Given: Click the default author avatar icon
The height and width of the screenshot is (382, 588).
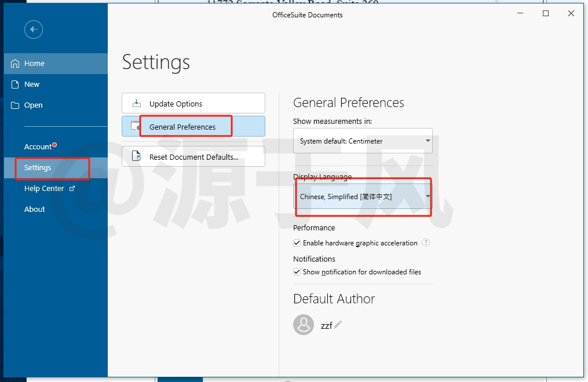Looking at the screenshot, I should pyautogui.click(x=304, y=325).
